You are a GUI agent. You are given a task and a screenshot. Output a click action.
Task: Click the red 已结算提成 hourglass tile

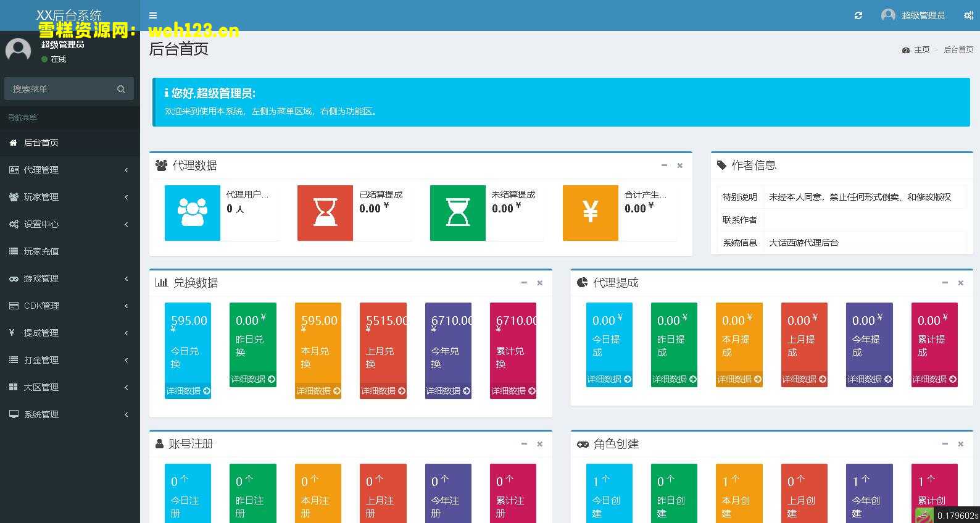[x=325, y=213]
